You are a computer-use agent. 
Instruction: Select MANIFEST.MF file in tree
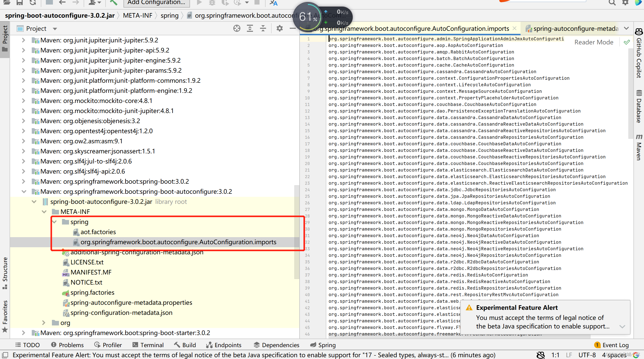click(91, 272)
